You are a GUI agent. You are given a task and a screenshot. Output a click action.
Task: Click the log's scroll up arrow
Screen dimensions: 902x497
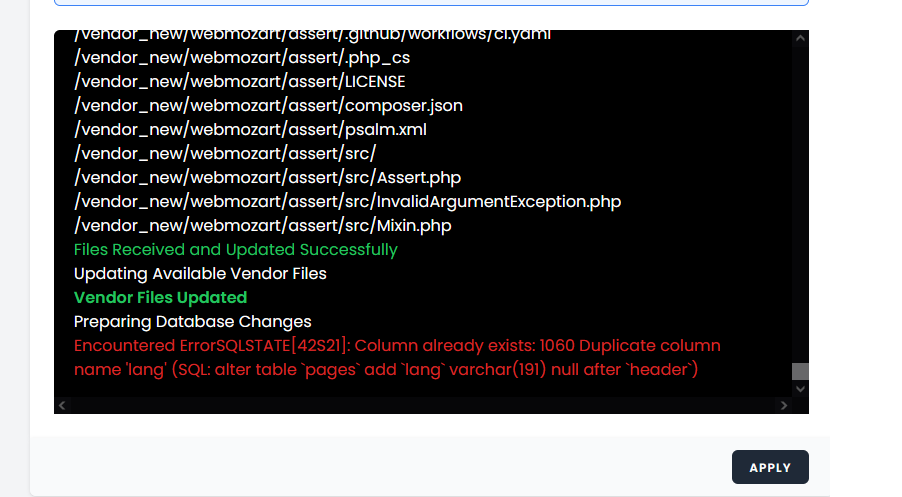coord(800,38)
